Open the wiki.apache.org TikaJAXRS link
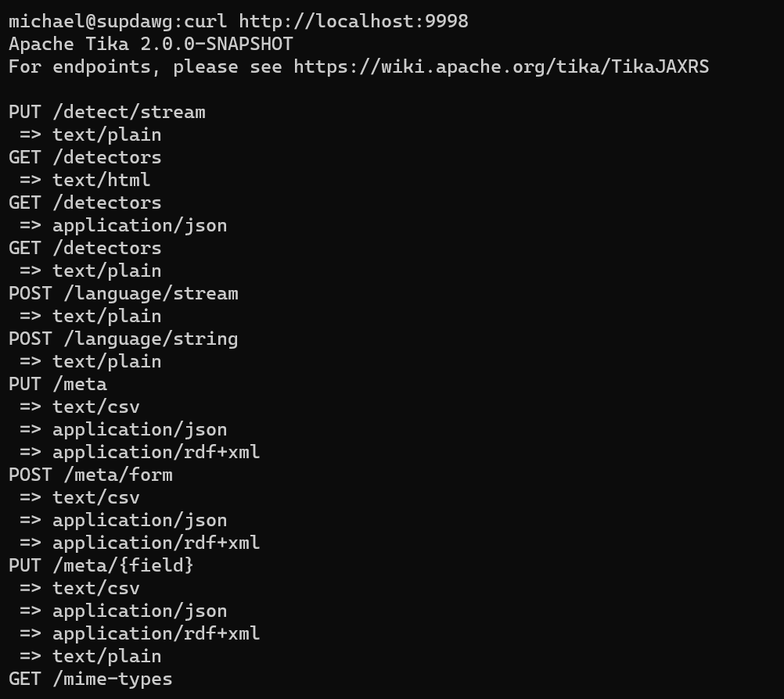784x699 pixels. pos(501,66)
